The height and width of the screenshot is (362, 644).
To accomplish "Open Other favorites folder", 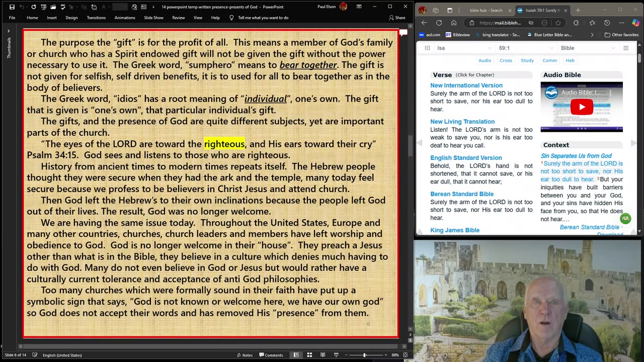I will [622, 35].
